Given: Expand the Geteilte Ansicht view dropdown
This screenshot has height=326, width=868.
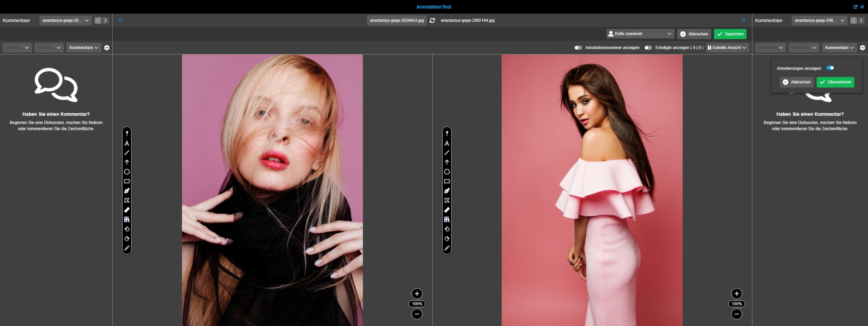Looking at the screenshot, I should click(x=727, y=48).
